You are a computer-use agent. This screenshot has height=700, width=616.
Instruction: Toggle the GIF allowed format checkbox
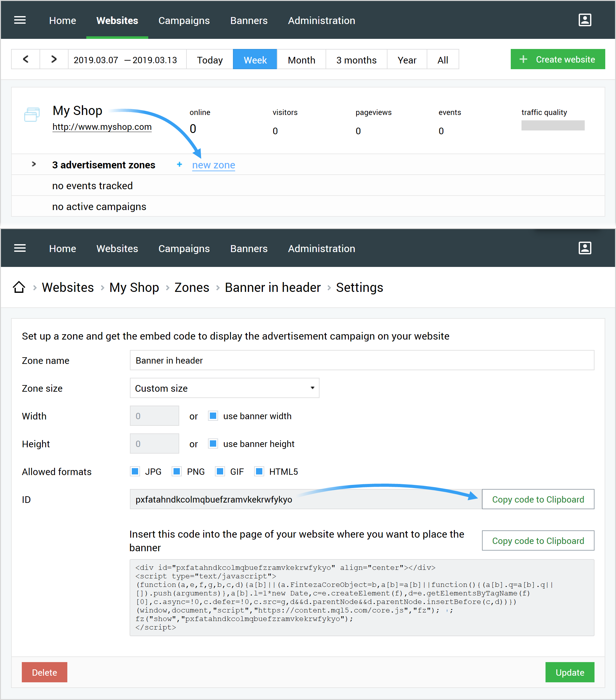point(216,471)
